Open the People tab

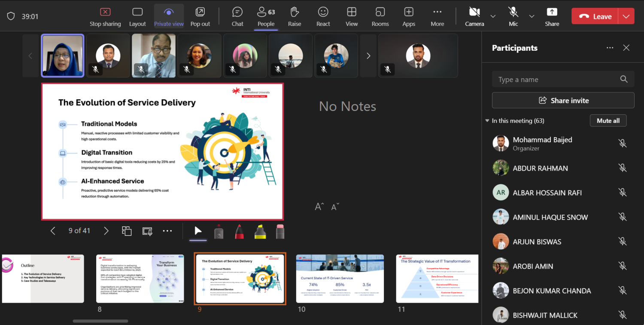(266, 16)
